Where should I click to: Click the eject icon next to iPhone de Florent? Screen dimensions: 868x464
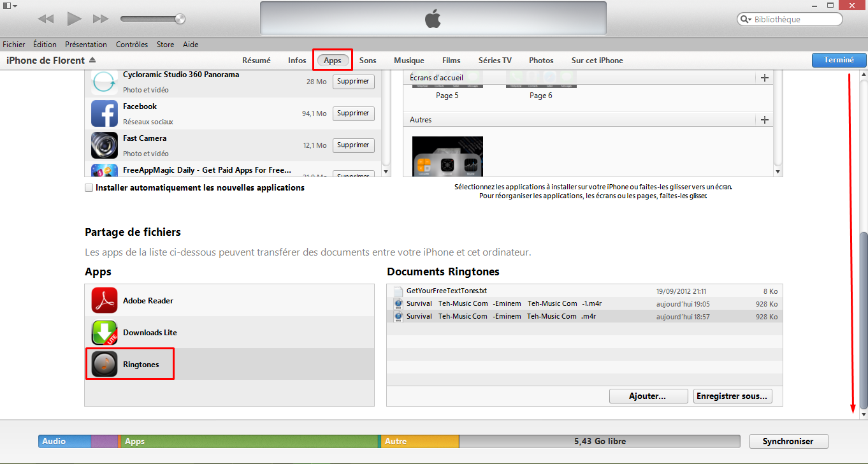[92, 60]
